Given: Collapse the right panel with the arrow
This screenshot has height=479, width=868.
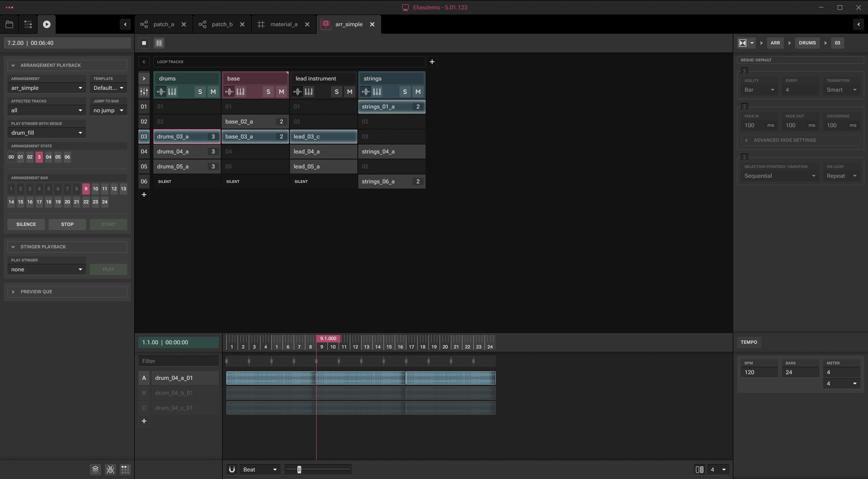Looking at the screenshot, I should point(859,24).
